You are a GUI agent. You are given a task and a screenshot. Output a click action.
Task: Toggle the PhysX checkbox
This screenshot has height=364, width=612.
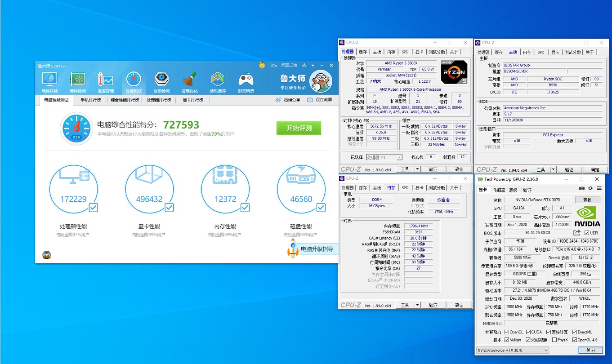[554, 340]
